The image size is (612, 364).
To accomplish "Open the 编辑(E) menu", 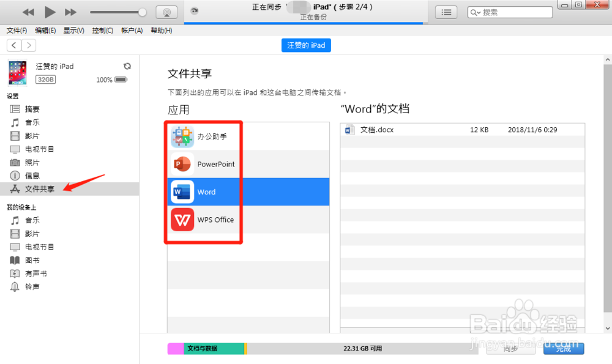I will (45, 31).
